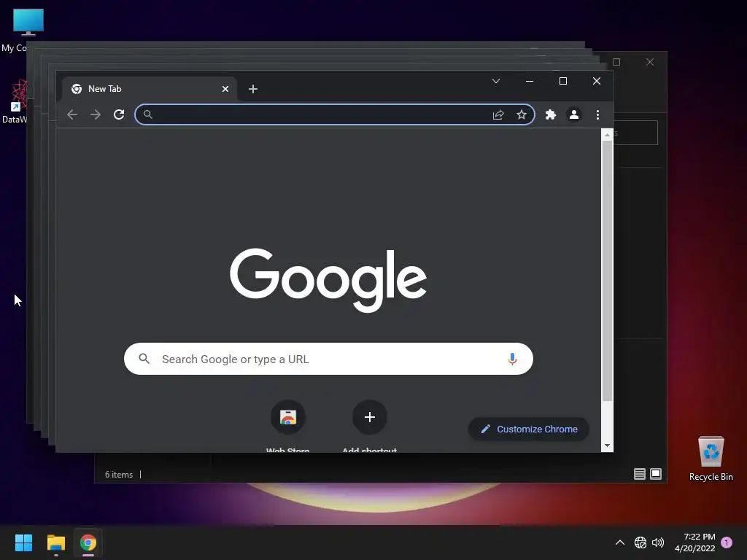Open a new tab with plus button

click(x=253, y=89)
